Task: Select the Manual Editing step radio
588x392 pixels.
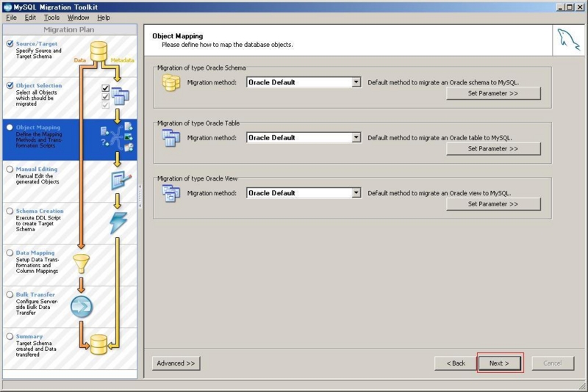Action: [x=10, y=170]
